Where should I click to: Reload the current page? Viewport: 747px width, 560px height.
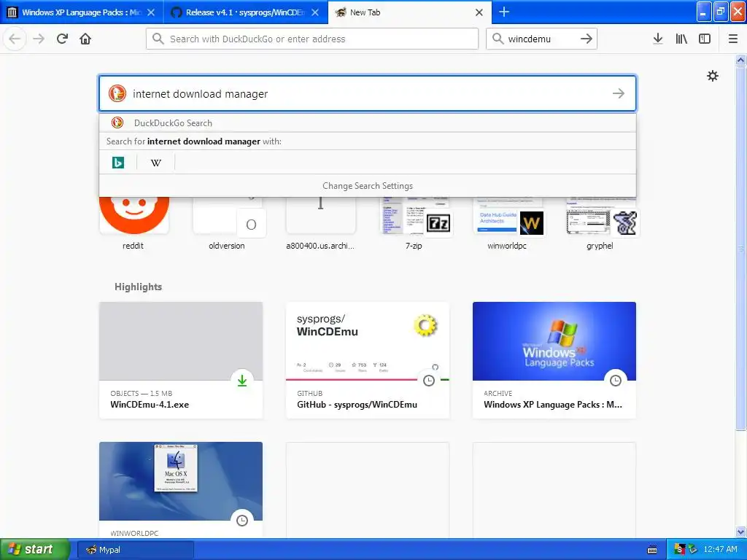pyautogui.click(x=62, y=39)
